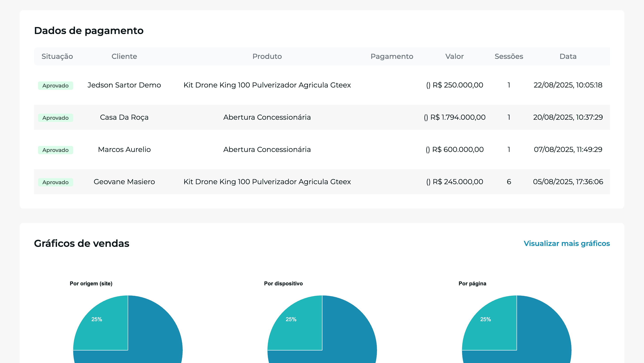Click the Situação column header
Viewport: 644px width, 363px height.
pos(57,56)
